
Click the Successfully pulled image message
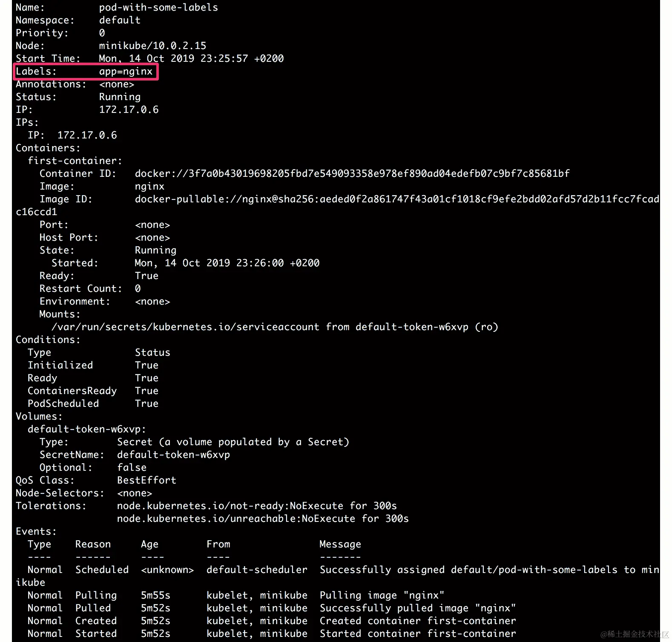[x=418, y=608]
